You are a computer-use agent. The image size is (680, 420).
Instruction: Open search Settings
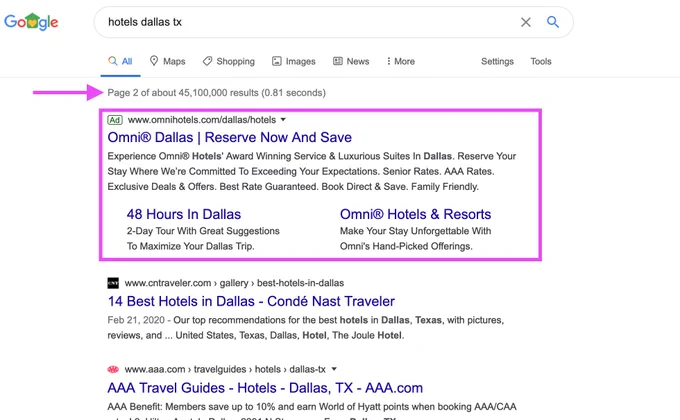point(497,61)
